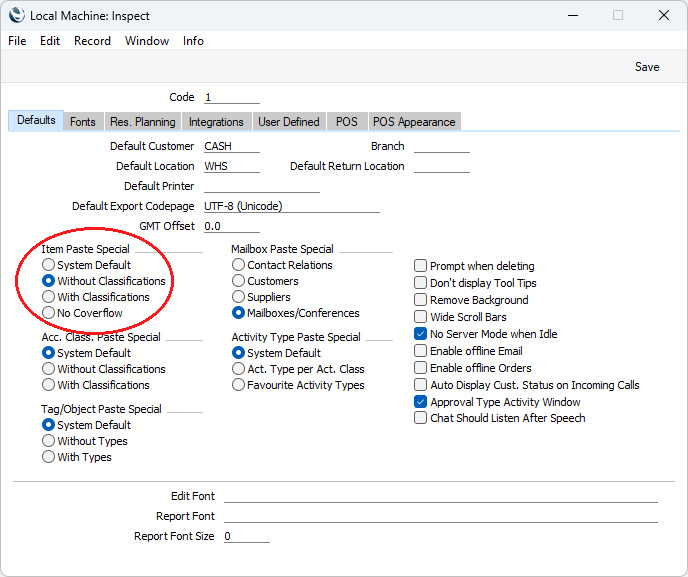The height and width of the screenshot is (577, 688).
Task: Click the Edit Font field
Action: pyautogui.click(x=441, y=496)
